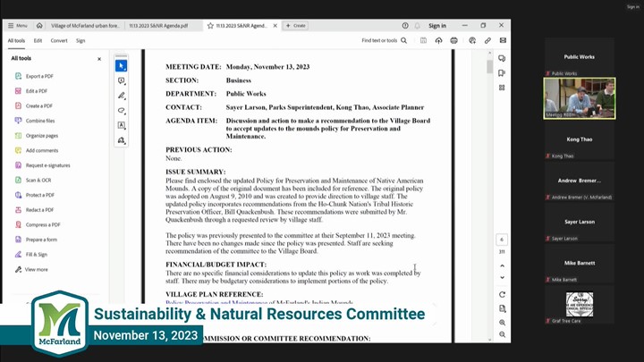
Task: Close the active S&NR Agenda tab
Action: coord(275,25)
